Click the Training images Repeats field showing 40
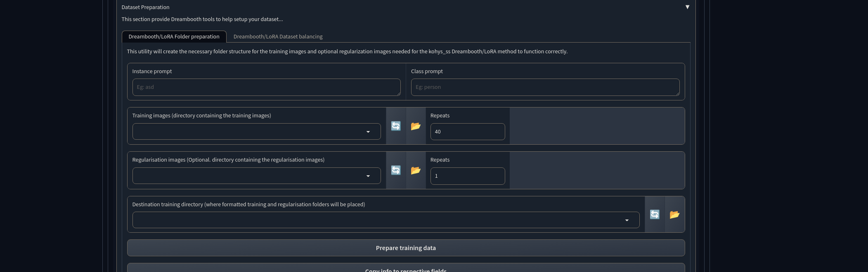This screenshot has width=868, height=272. (468, 131)
